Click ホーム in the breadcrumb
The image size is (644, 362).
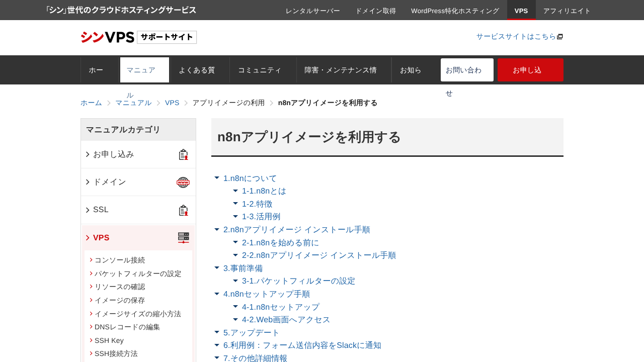coord(91,103)
